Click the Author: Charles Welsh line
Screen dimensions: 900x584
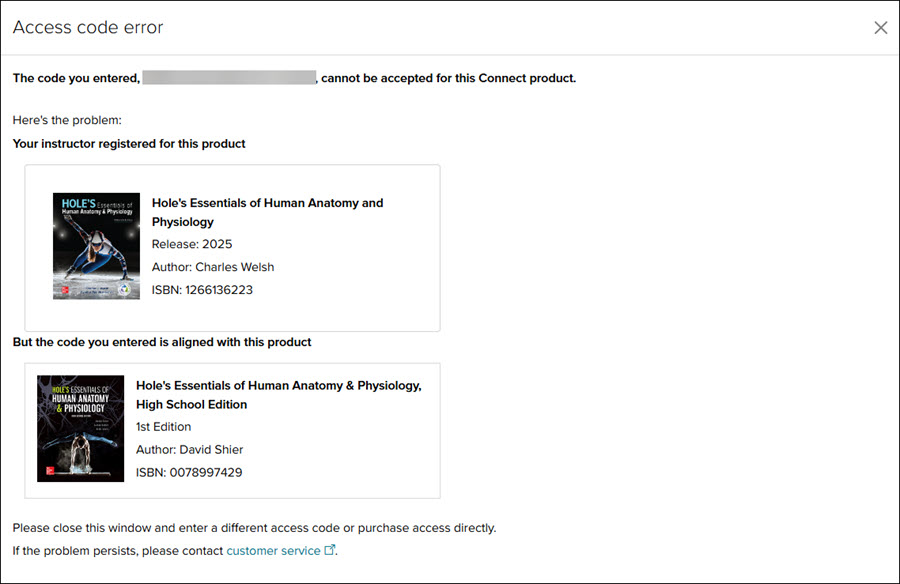[213, 267]
